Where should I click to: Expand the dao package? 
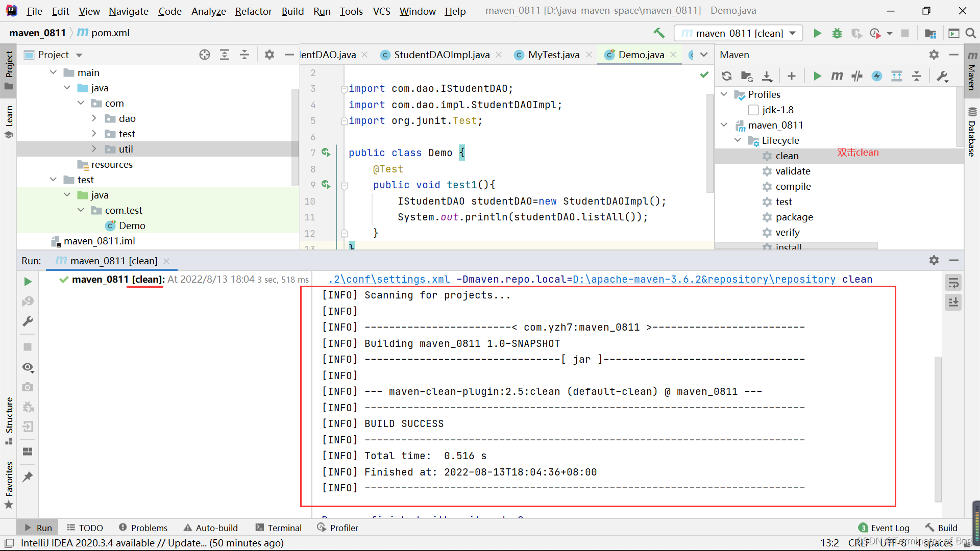point(94,118)
